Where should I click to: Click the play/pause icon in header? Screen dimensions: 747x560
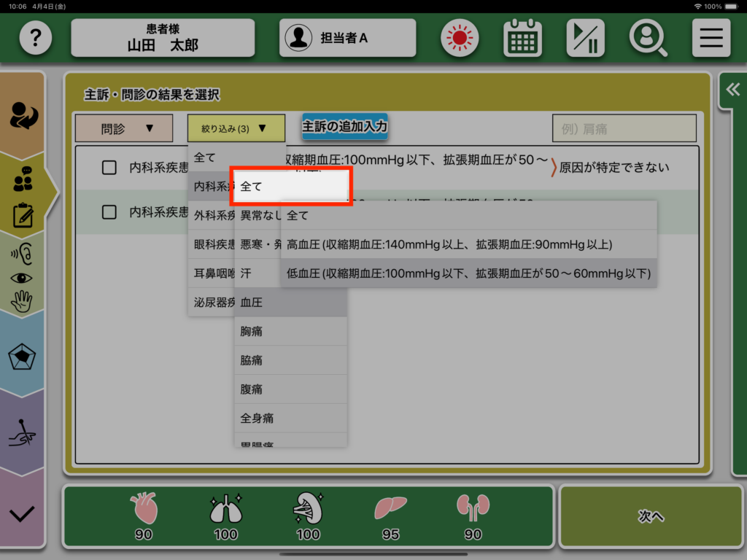pos(585,38)
